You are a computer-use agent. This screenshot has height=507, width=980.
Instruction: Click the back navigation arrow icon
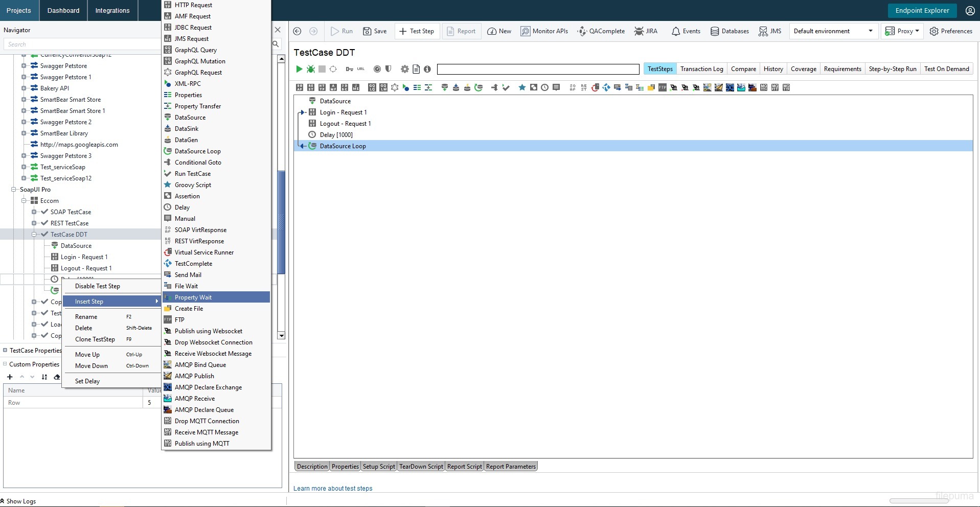click(297, 31)
